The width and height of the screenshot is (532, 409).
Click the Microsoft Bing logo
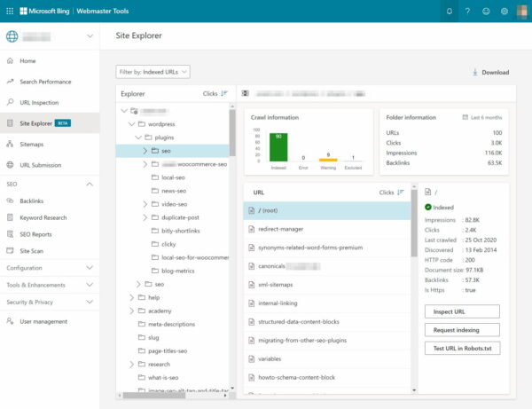[46, 11]
